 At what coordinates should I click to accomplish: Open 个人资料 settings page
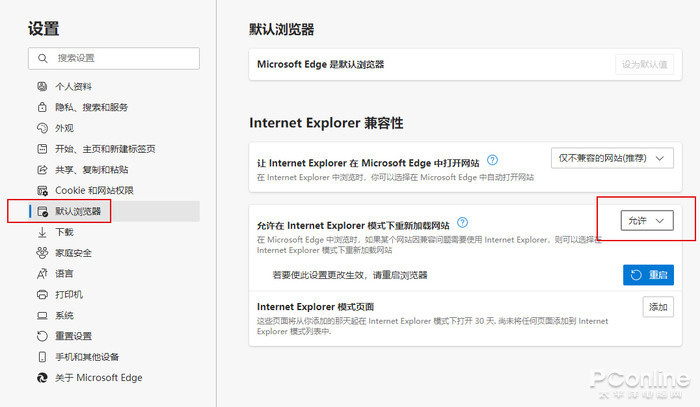tap(73, 86)
